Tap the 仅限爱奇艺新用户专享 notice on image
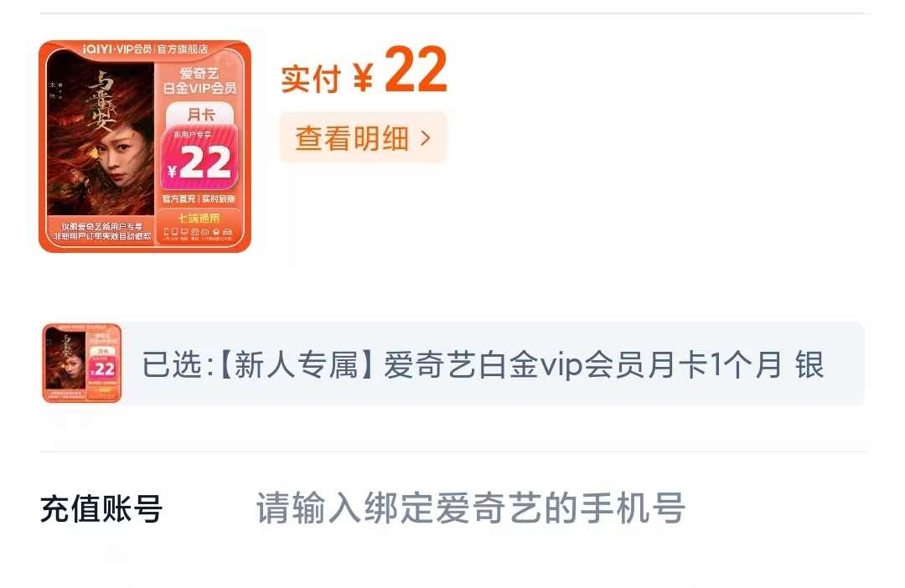The height and width of the screenshot is (588, 905). pos(102,226)
